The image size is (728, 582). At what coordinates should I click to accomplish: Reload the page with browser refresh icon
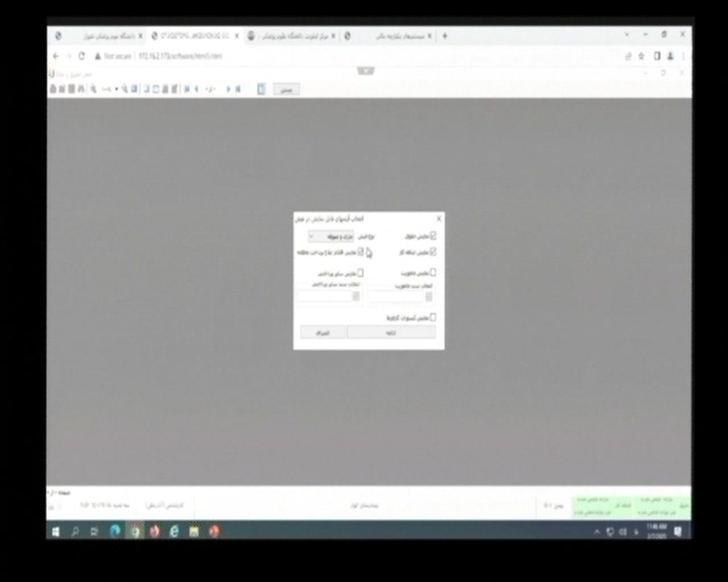(x=82, y=56)
